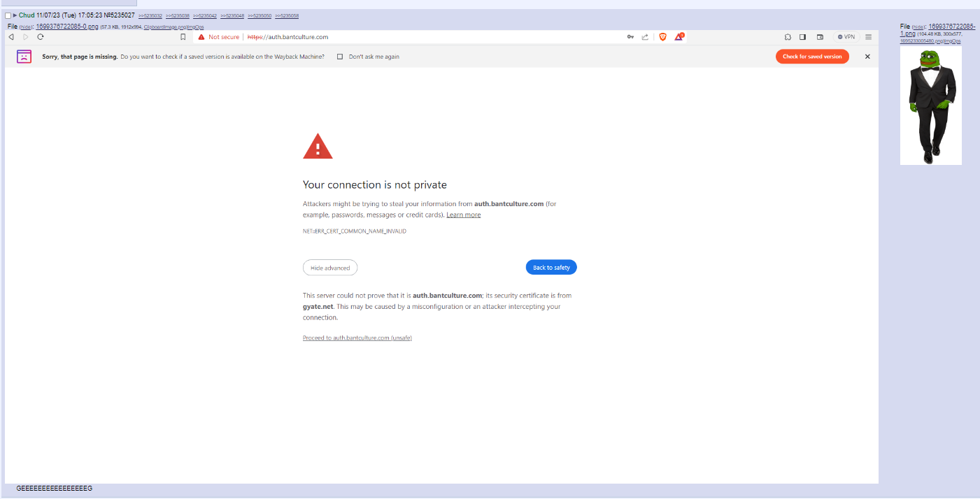Click the large red warning triangle icon

[318, 146]
